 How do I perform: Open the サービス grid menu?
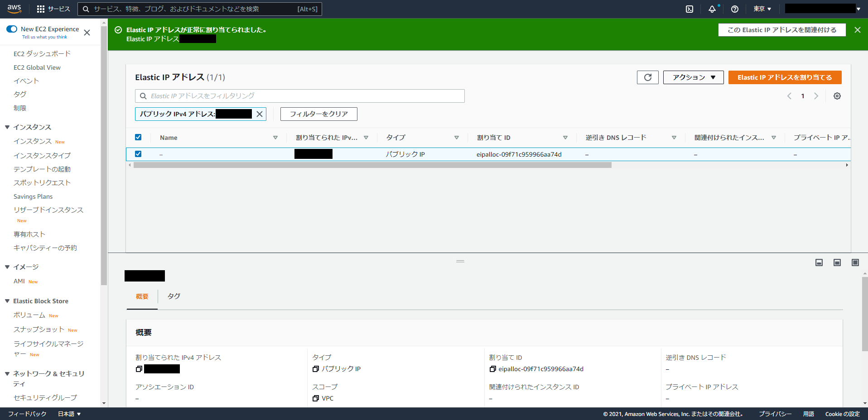point(53,9)
